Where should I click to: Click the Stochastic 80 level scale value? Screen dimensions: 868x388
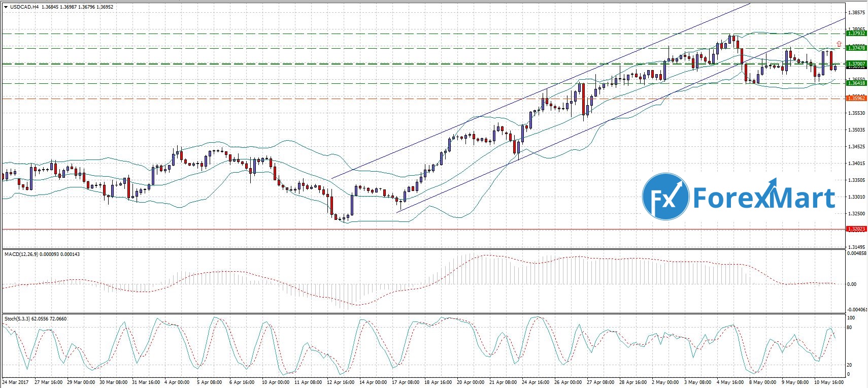pyautogui.click(x=850, y=328)
